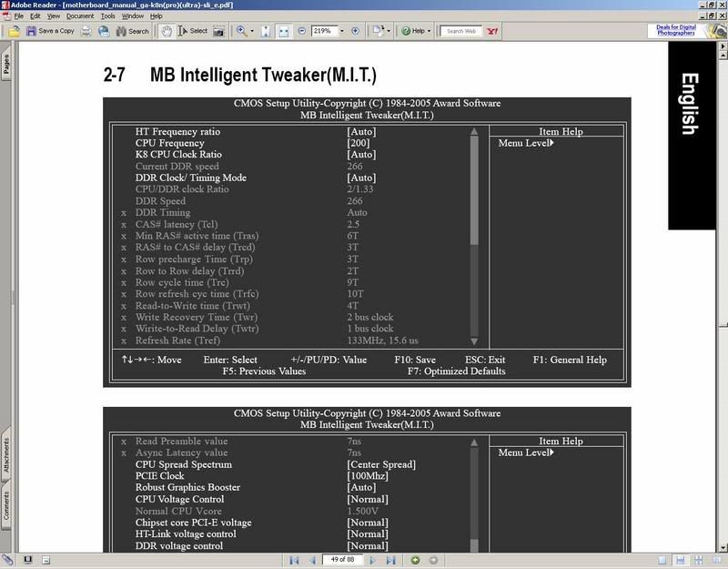The image size is (728, 569).
Task: Zoom in with the plus button
Action: coord(355,31)
